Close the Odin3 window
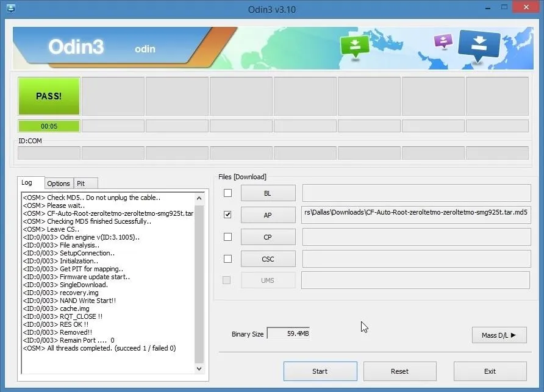Viewport: 544px width, 392px height. pos(526,7)
